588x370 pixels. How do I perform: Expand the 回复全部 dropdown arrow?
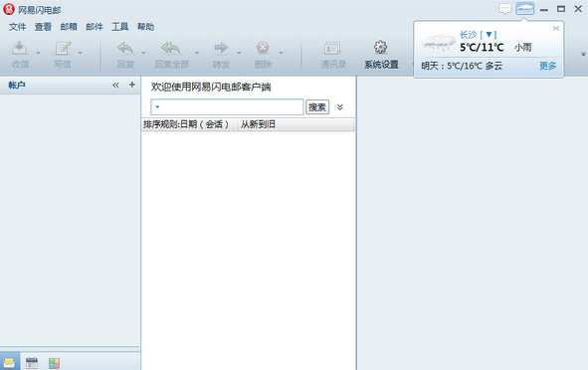tap(197, 53)
